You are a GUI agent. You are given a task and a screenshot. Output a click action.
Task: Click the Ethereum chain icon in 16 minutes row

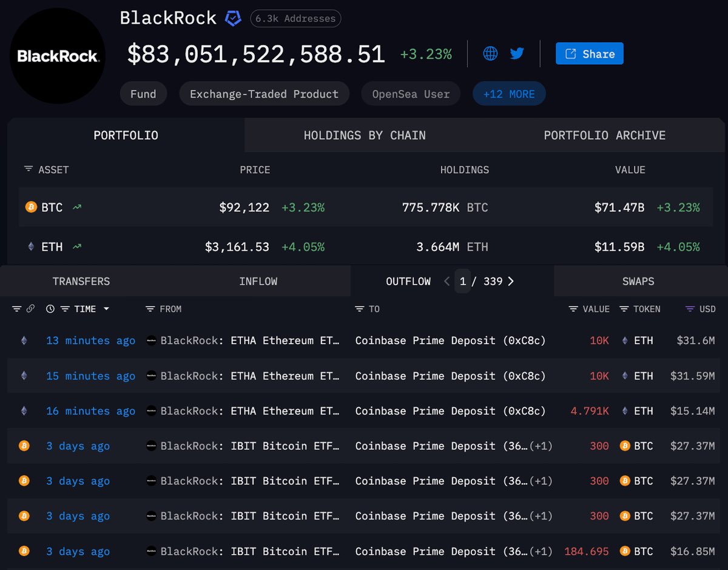point(24,411)
